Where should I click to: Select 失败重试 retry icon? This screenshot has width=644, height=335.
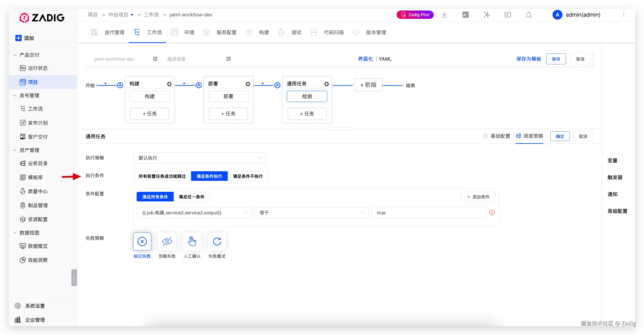click(217, 242)
